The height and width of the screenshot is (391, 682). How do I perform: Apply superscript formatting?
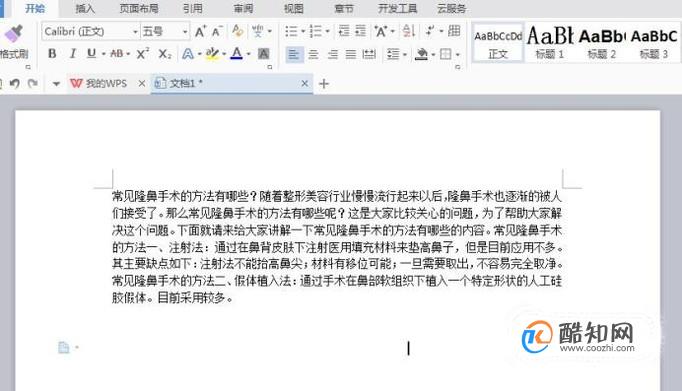click(142, 54)
